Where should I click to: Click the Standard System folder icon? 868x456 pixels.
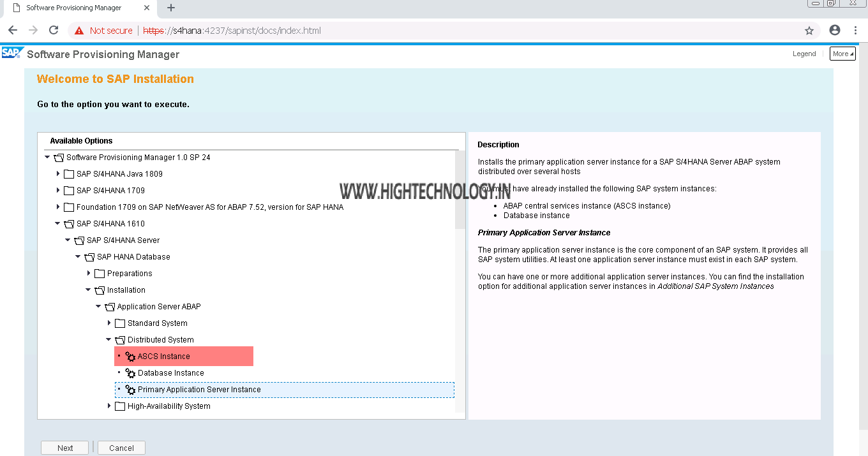pyautogui.click(x=120, y=323)
